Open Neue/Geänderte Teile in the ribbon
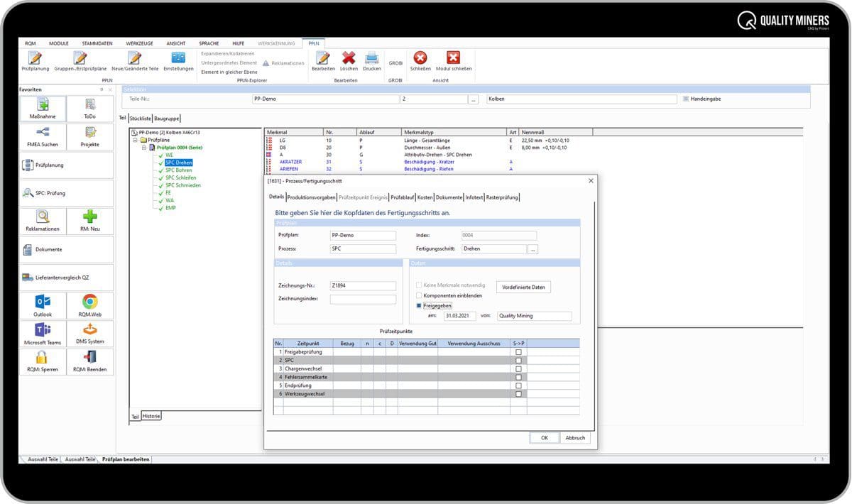The image size is (852, 504). (x=135, y=61)
